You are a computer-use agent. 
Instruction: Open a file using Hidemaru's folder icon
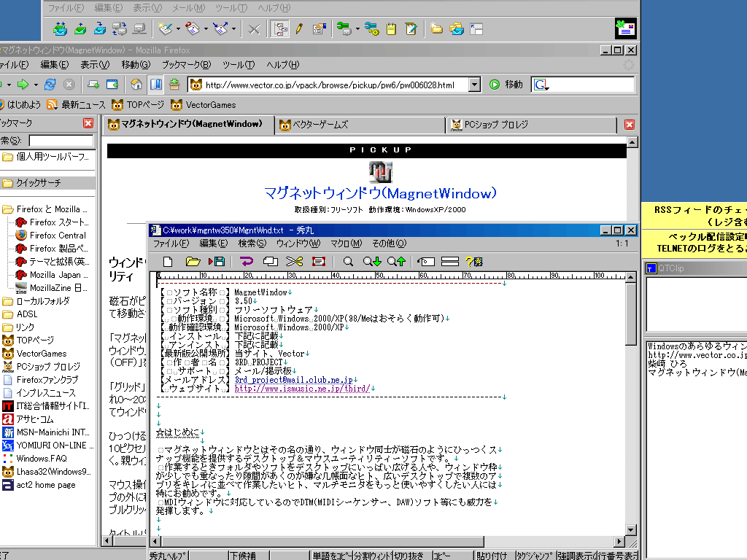coord(193,262)
